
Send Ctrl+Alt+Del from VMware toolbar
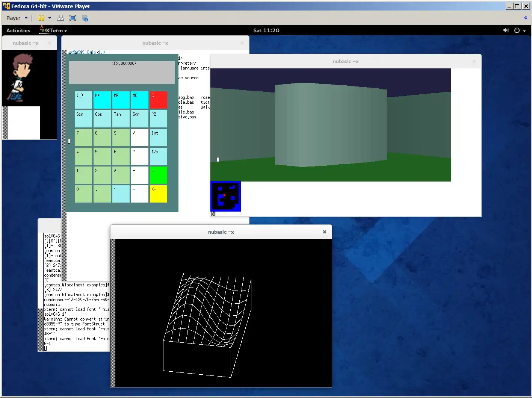point(60,18)
